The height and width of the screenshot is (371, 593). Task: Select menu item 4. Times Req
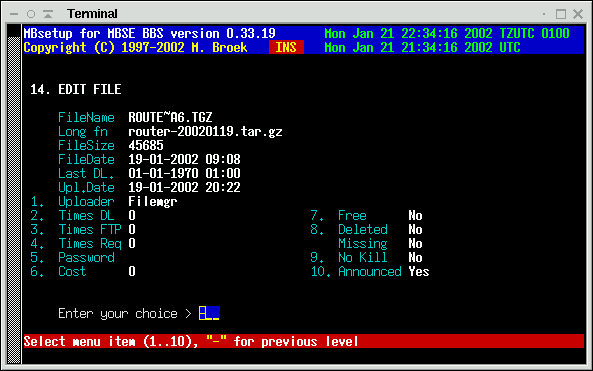(76, 244)
